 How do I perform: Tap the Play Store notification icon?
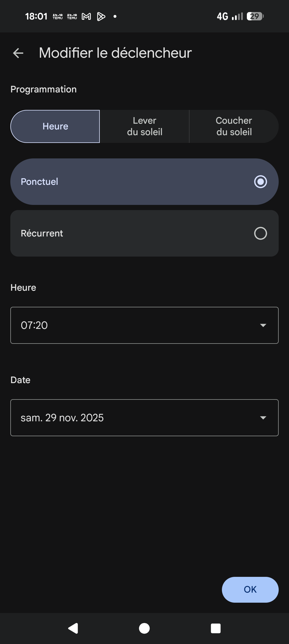(101, 17)
